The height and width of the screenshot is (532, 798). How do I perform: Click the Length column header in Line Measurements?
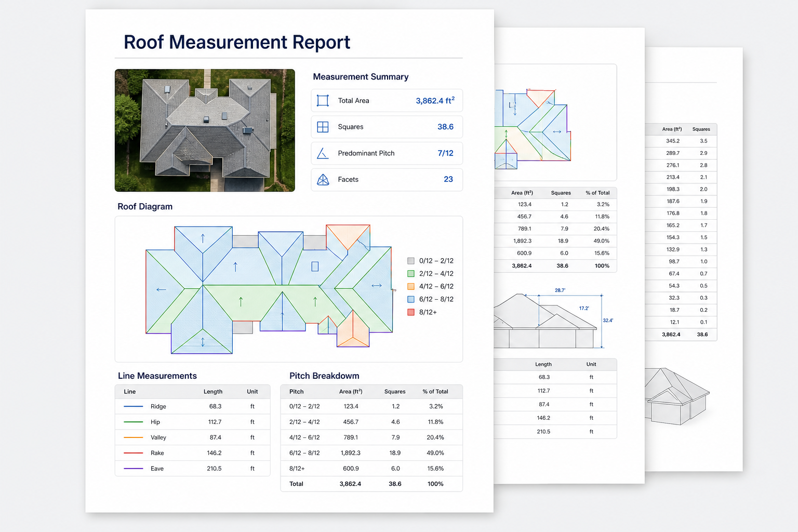213,392
